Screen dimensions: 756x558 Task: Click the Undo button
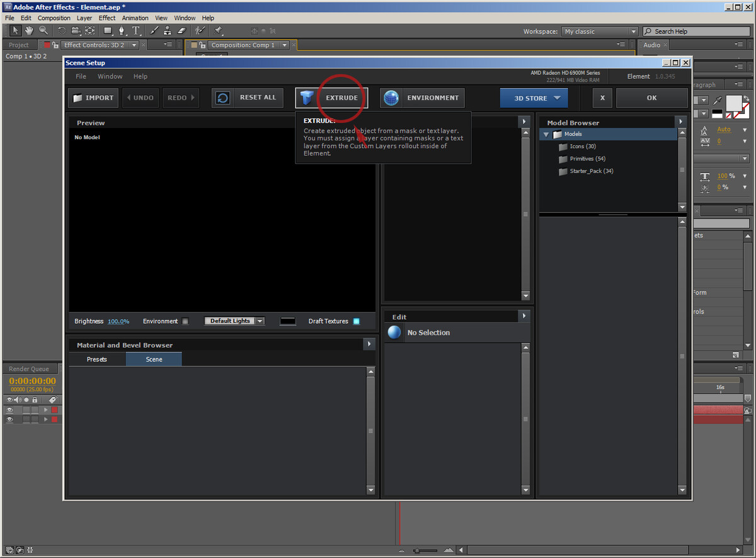[140, 98]
